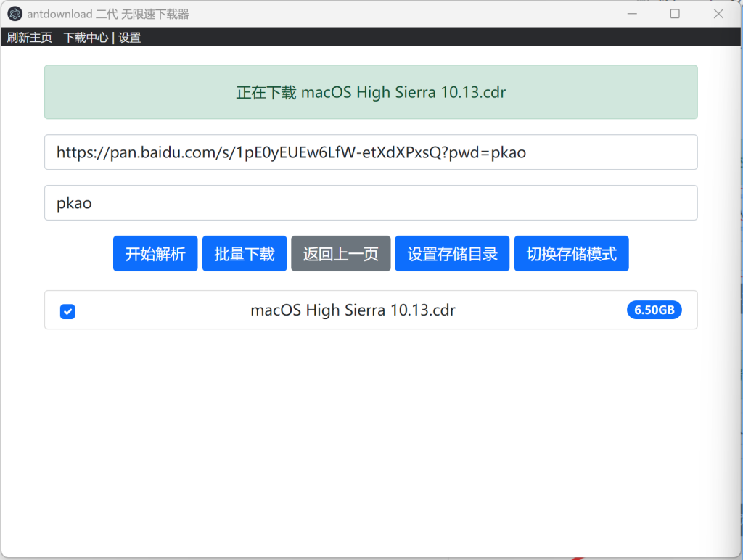Viewport: 743px width, 560px height.
Task: Open the 设置 menu item
Action: (x=129, y=38)
